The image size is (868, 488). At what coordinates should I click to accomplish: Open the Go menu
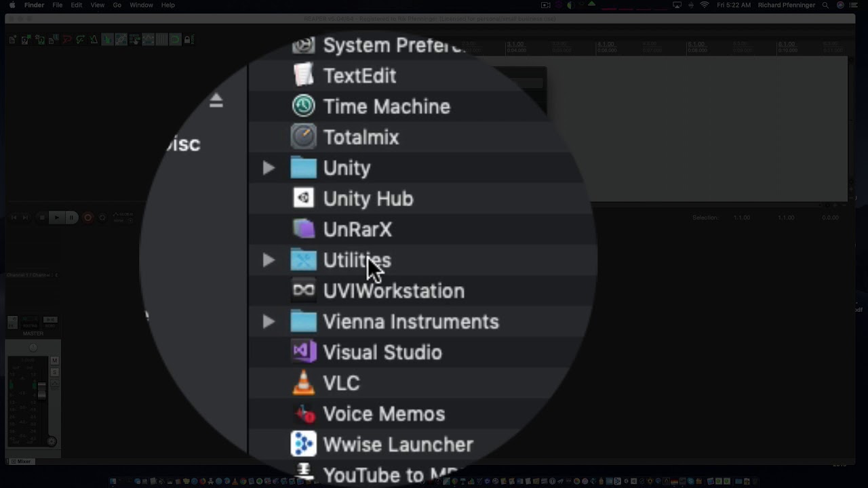tap(117, 5)
